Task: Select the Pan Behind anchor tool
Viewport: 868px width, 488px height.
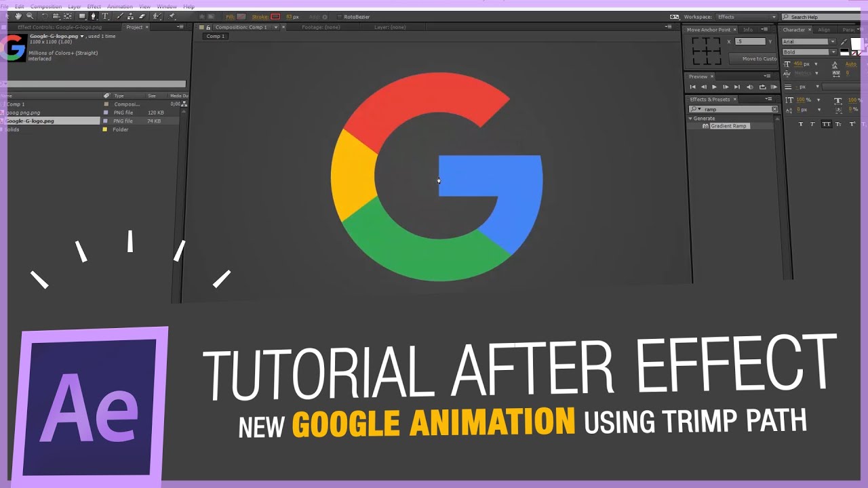Action: pos(68,16)
